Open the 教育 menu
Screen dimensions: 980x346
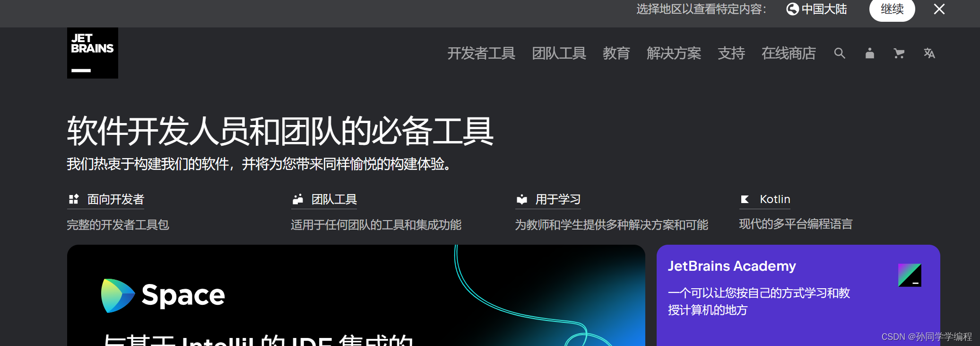pos(616,53)
